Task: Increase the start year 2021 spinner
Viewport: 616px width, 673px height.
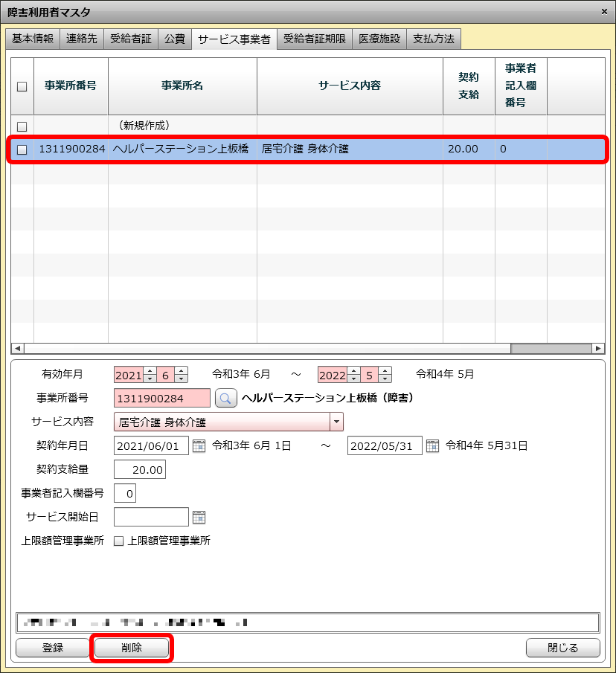Action: (150, 370)
